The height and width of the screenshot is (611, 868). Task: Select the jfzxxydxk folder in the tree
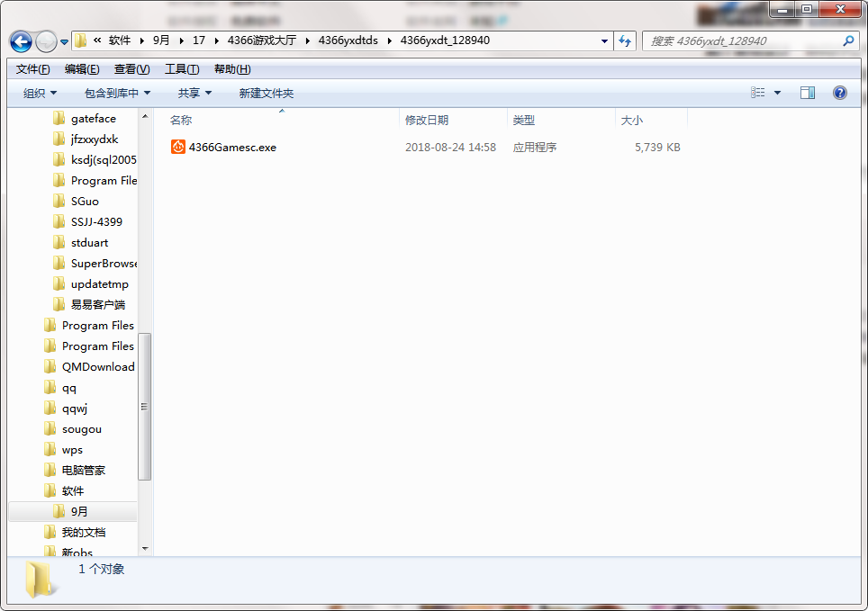[95, 139]
